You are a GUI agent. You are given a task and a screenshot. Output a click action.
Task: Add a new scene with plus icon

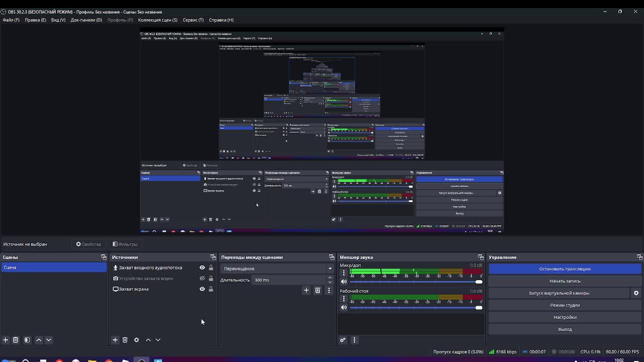coord(6,340)
